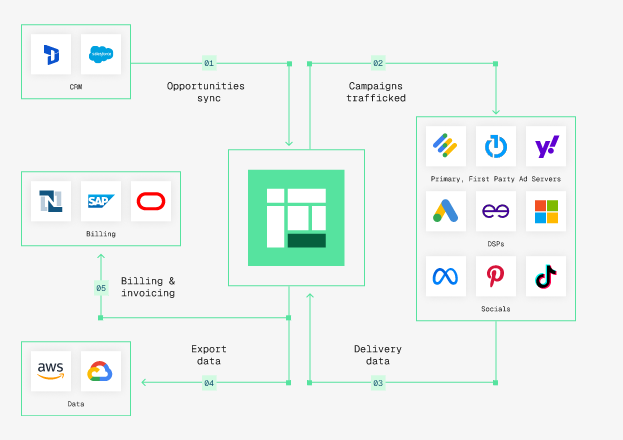The height and width of the screenshot is (440, 623).
Task: Click the 01 step badge
Action: pyautogui.click(x=209, y=63)
